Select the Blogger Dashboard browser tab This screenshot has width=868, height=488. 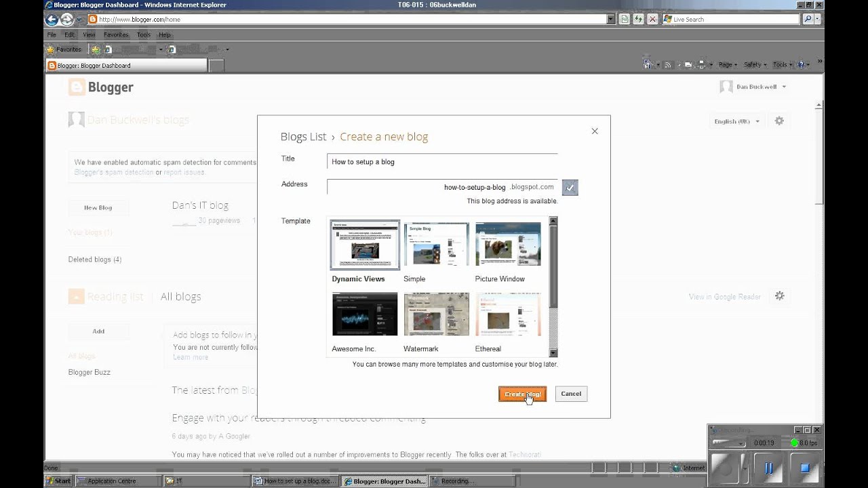tap(126, 66)
